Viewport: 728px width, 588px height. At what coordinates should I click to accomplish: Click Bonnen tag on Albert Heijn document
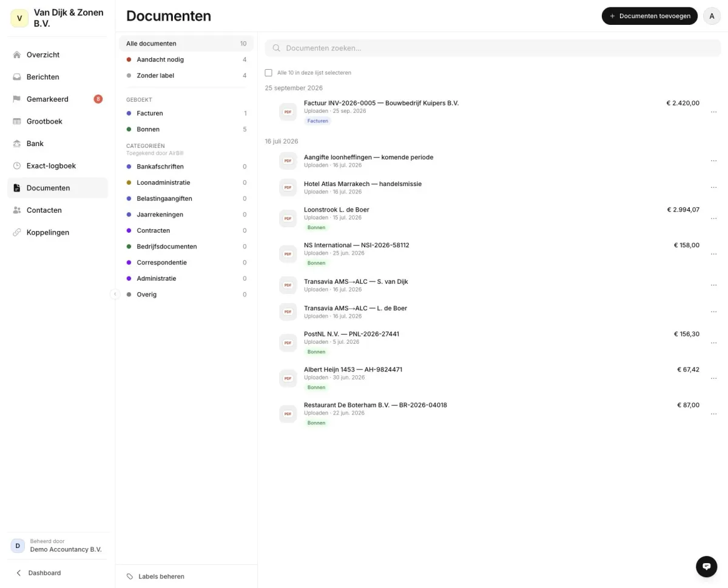(316, 387)
